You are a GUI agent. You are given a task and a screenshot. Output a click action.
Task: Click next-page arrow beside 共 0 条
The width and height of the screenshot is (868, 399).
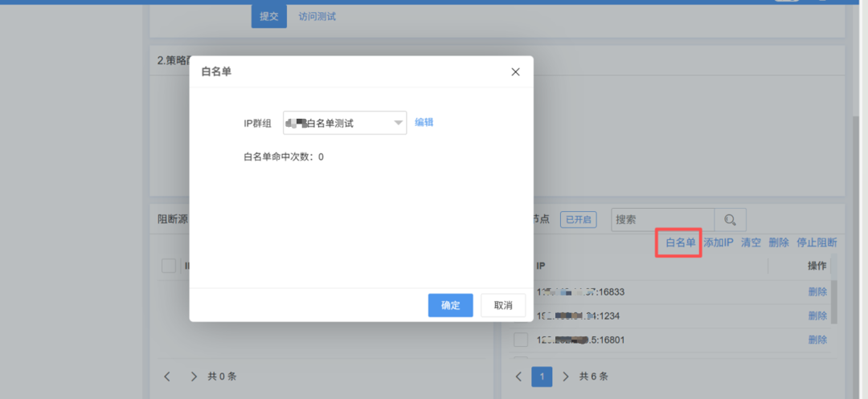point(194,377)
